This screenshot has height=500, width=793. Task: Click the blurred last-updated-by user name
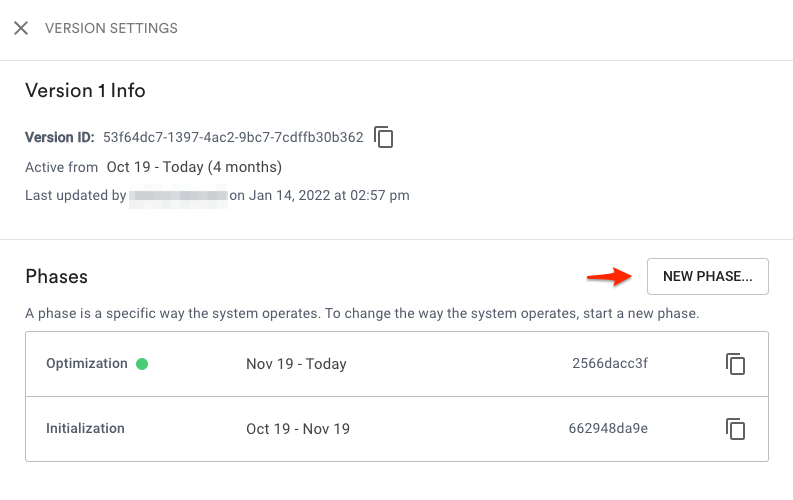178,196
